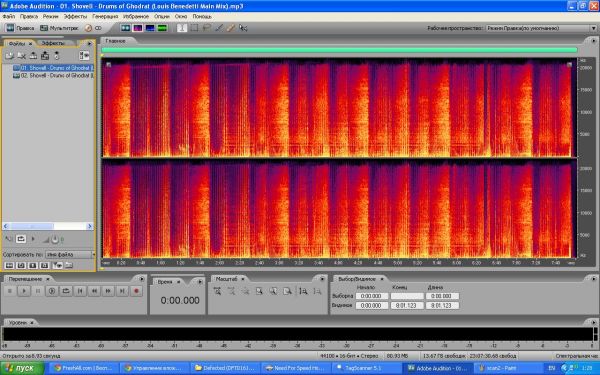
Task: Open Main panel options arrow menu
Action: pos(593,41)
